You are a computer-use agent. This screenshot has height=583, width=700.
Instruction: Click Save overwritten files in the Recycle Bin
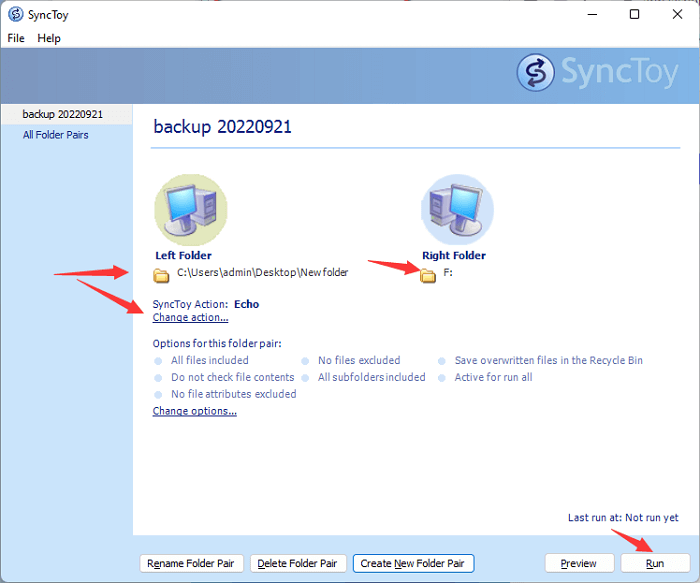click(549, 360)
